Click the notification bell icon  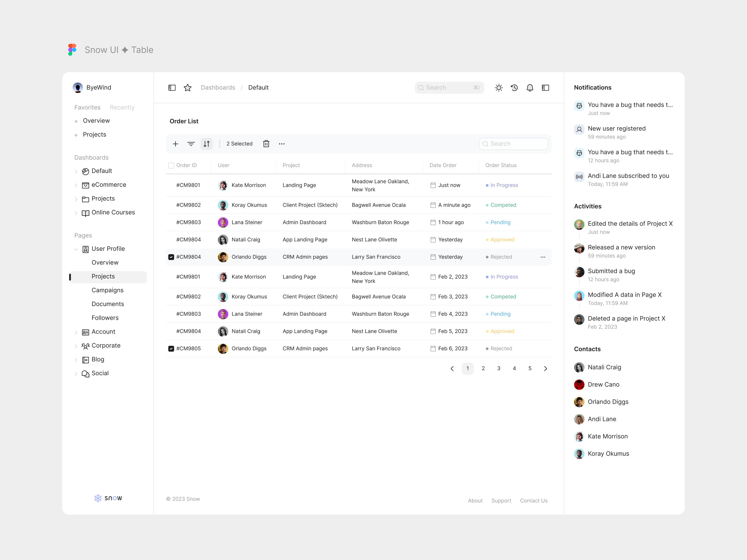(529, 88)
